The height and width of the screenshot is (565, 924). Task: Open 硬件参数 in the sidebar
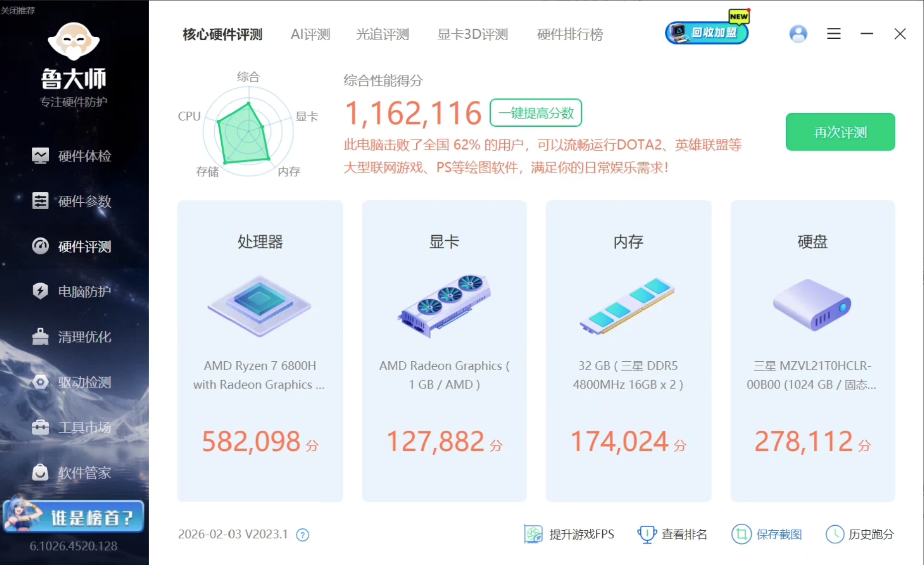(x=72, y=201)
